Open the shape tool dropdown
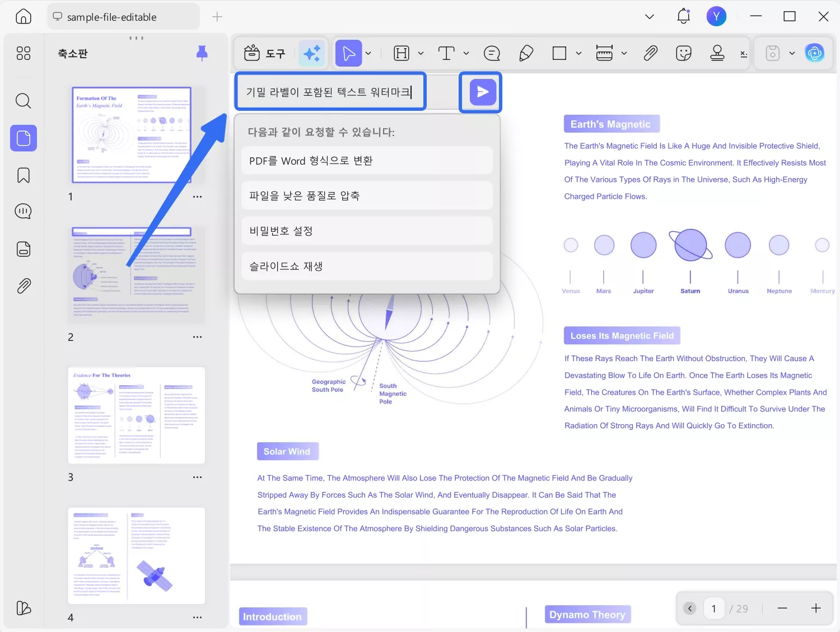The width and height of the screenshot is (840, 632). [579, 53]
